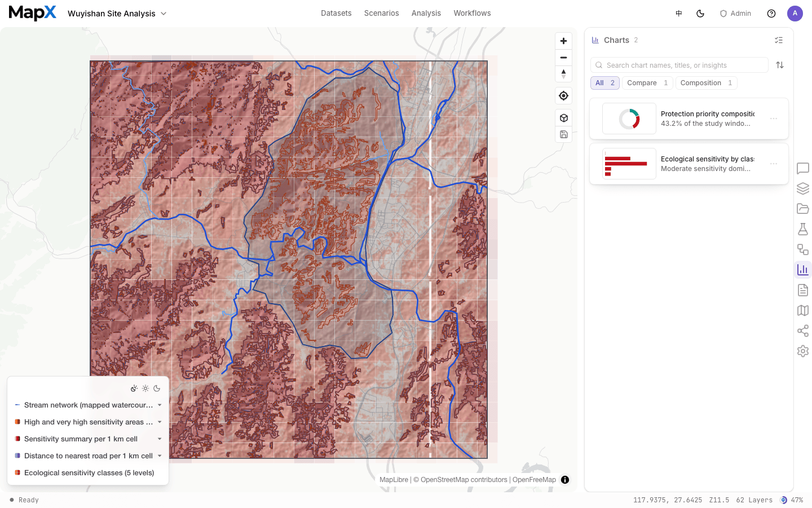The width and height of the screenshot is (812, 508).
Task: Toggle the 3D cube map view
Action: tap(563, 118)
